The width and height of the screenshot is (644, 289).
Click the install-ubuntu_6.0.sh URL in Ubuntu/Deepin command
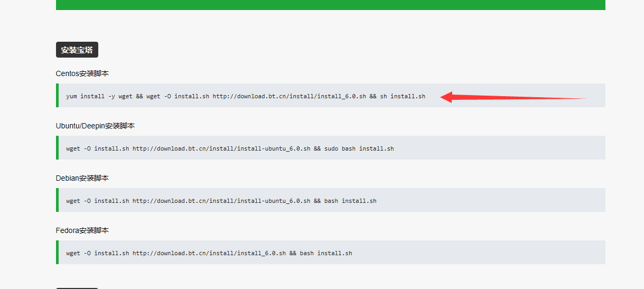coord(221,148)
